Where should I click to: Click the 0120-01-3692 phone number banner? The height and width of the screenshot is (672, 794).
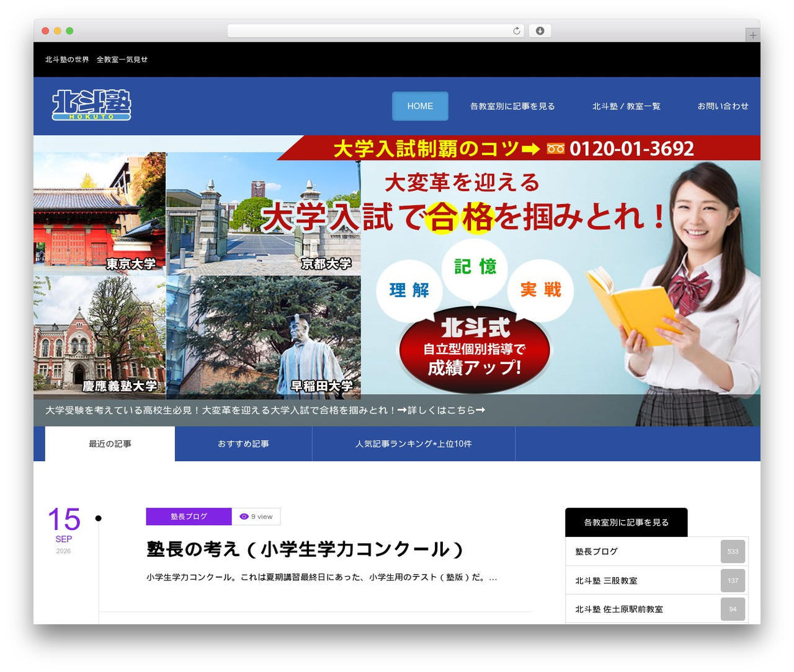pos(631,149)
